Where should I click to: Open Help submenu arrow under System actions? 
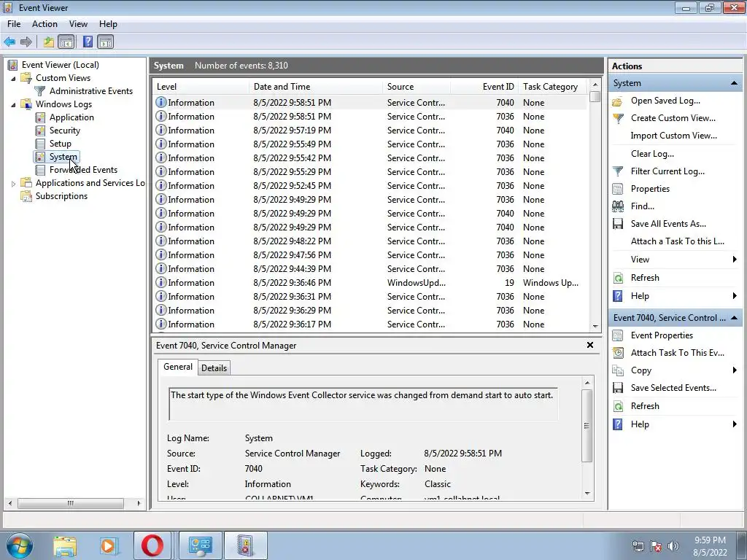(735, 296)
